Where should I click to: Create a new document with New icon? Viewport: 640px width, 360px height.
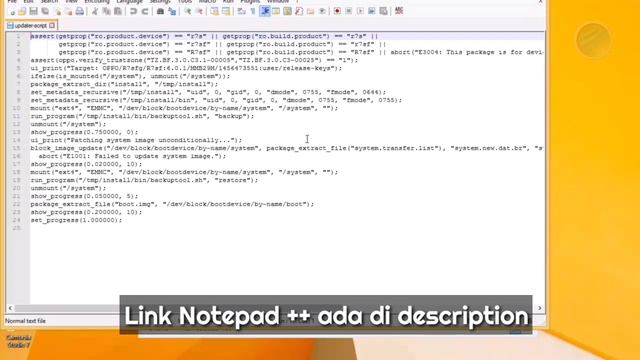pos(12,11)
